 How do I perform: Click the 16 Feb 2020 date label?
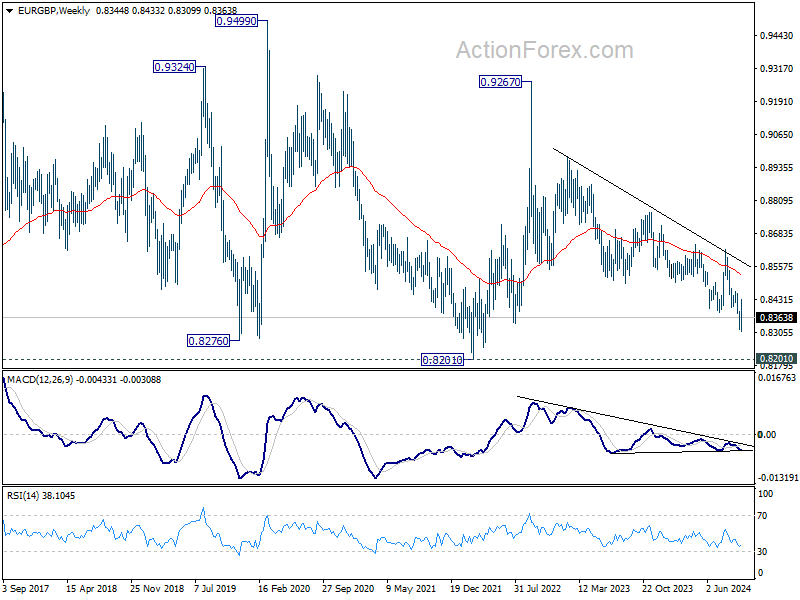(x=284, y=589)
